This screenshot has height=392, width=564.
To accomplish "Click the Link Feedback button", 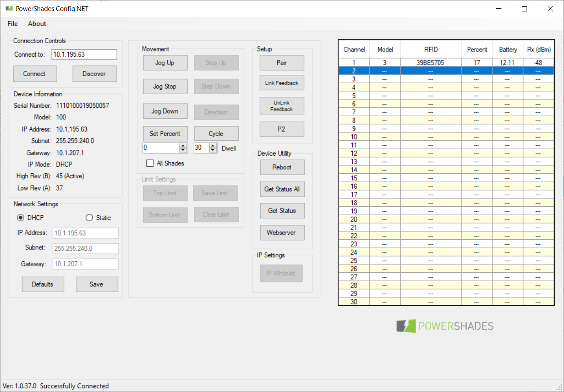I will coord(282,83).
